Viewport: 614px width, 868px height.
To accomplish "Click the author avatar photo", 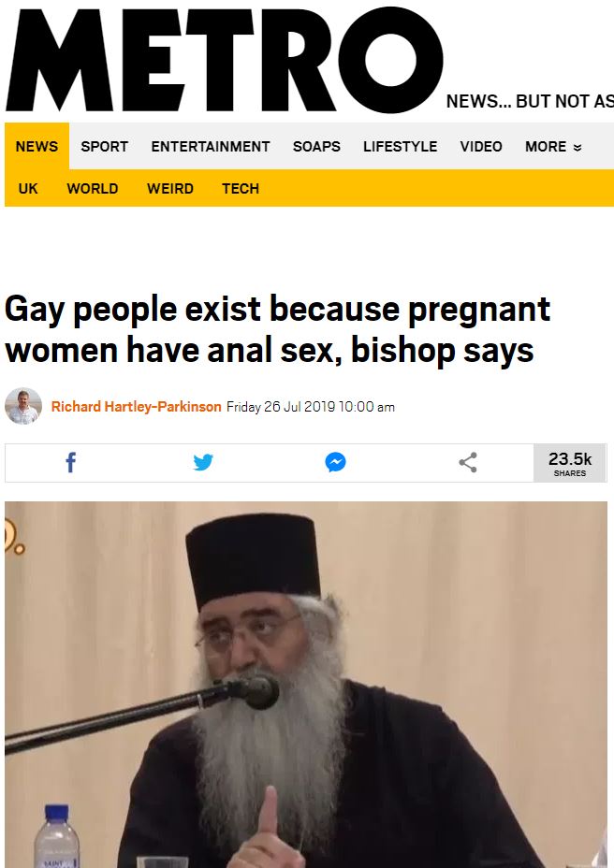I will click(23, 406).
